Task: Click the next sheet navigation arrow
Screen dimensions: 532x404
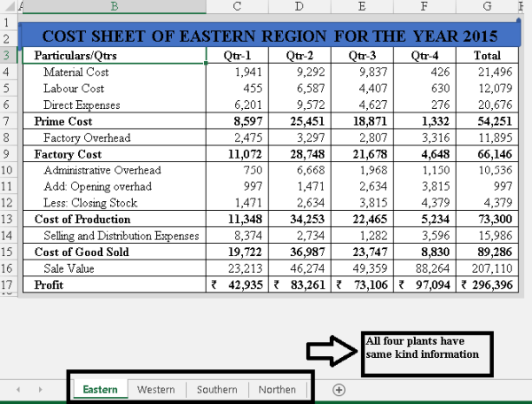Action: tap(40, 389)
